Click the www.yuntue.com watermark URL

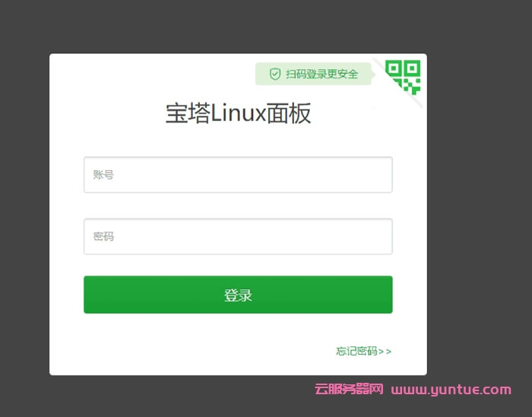tap(451, 390)
